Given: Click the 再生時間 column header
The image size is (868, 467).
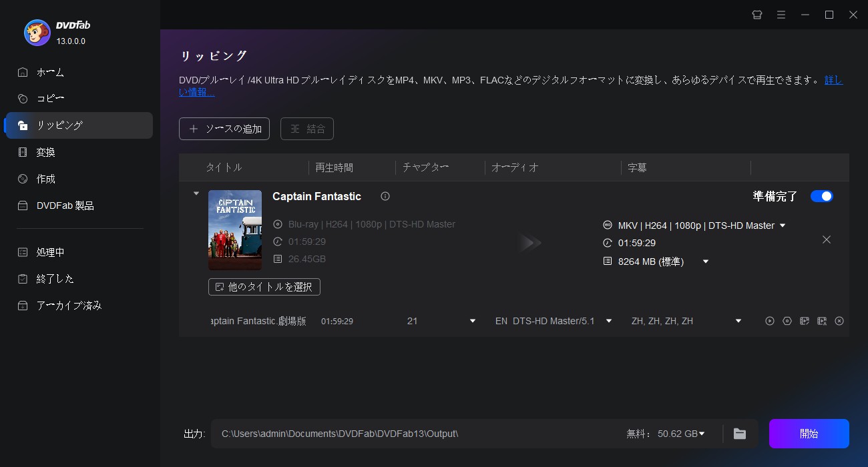Looking at the screenshot, I should coord(334,167).
